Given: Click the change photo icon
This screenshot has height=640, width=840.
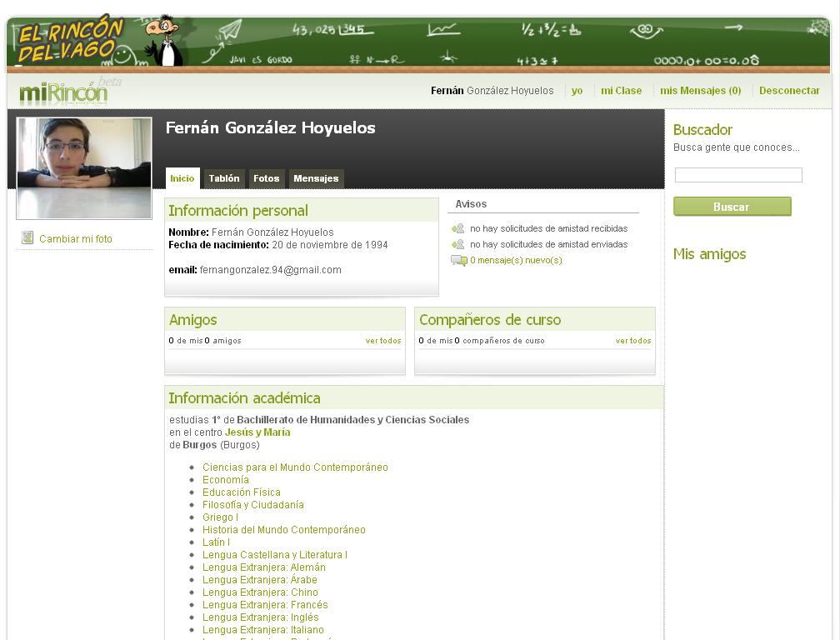Looking at the screenshot, I should pos(27,238).
